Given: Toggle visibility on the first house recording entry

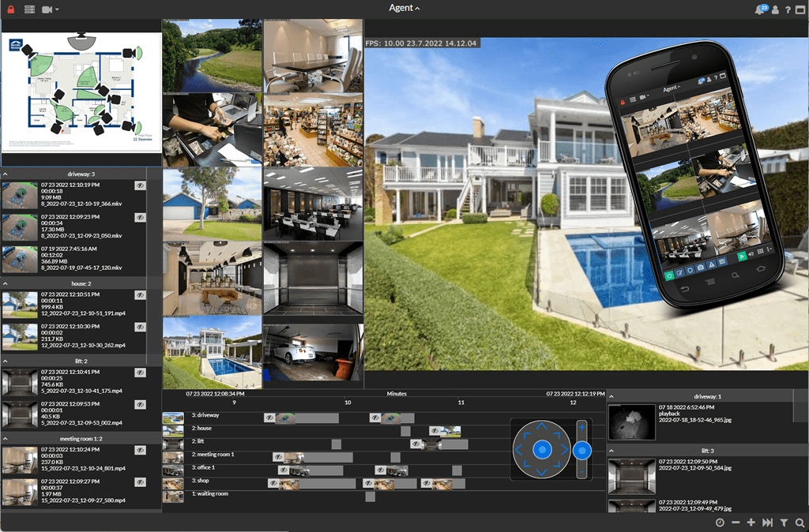Looking at the screenshot, I should pyautogui.click(x=141, y=294).
